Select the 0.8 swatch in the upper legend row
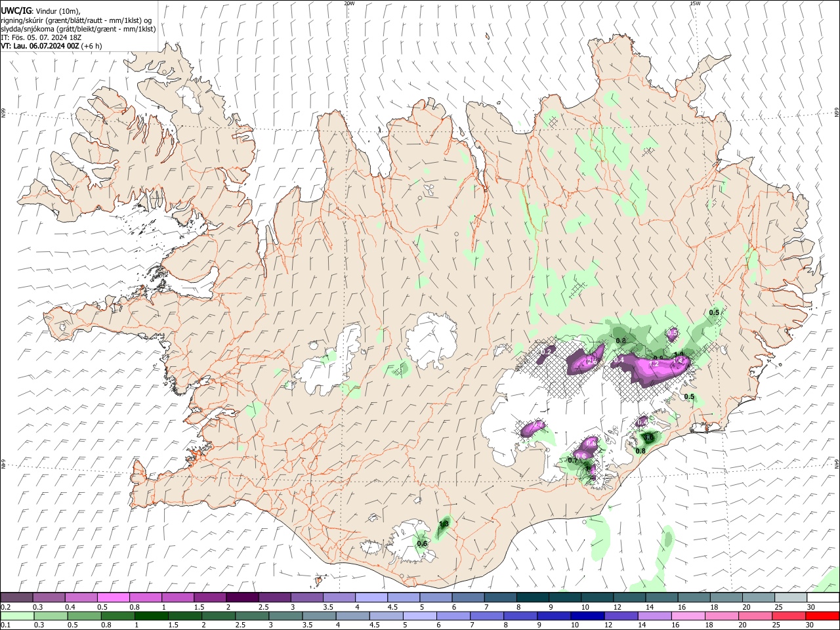 [146, 597]
